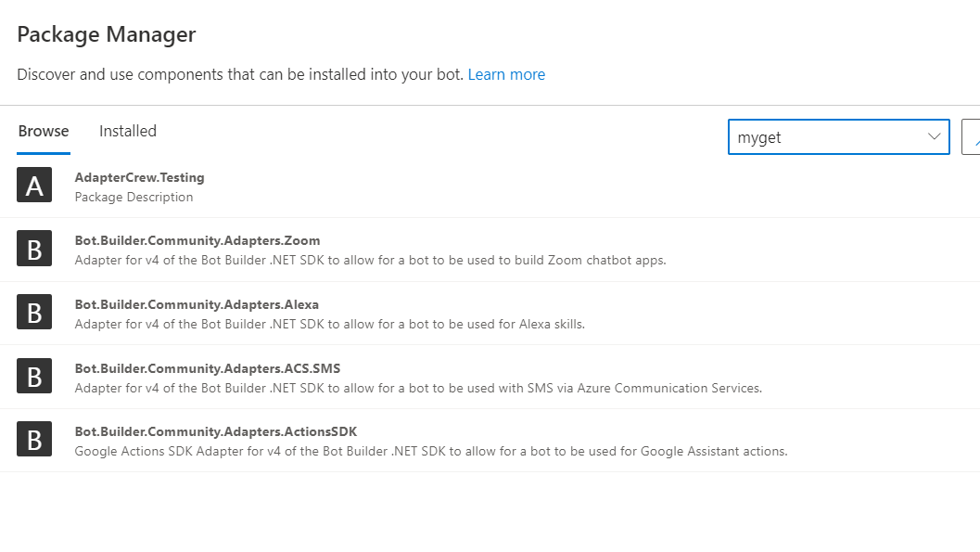Switch to the Browse tab
Viewport: 980px width, 552px height.
[44, 132]
